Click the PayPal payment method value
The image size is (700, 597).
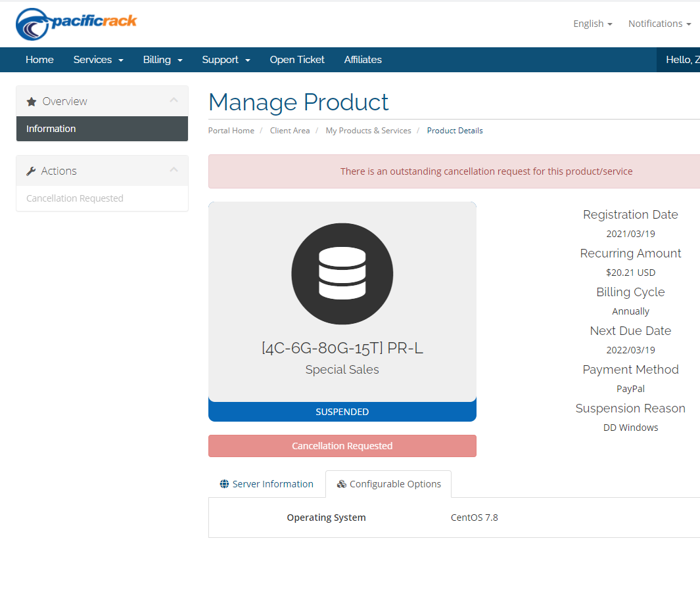pyautogui.click(x=630, y=389)
